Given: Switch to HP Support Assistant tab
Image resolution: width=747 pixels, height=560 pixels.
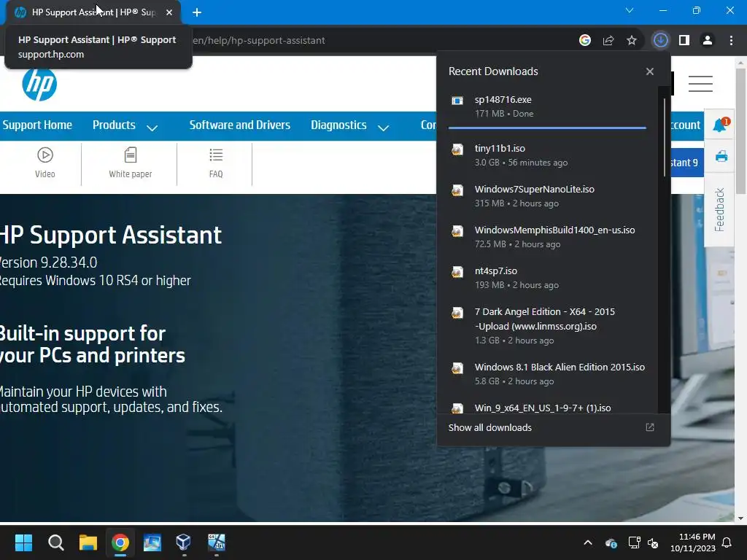Looking at the screenshot, I should click(x=93, y=12).
